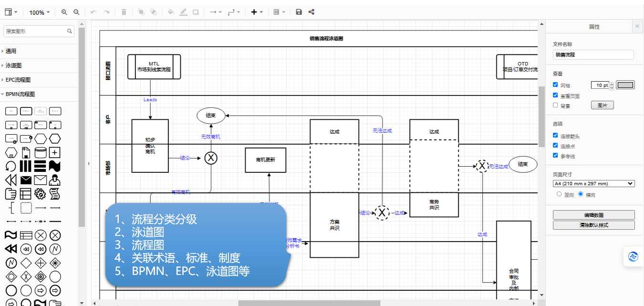Open the connection arrow style dropdown
Screen dimensions: 644x306
216,12
